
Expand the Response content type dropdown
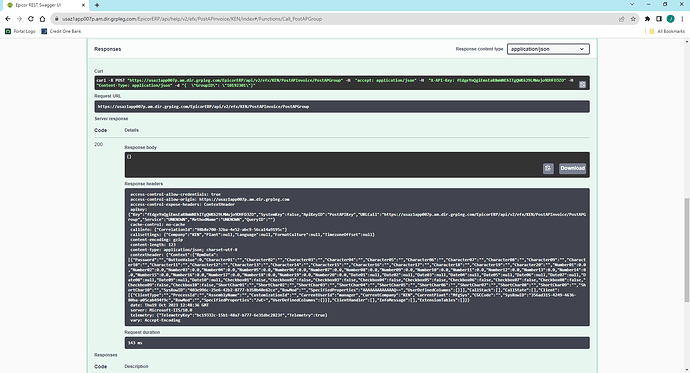click(548, 49)
